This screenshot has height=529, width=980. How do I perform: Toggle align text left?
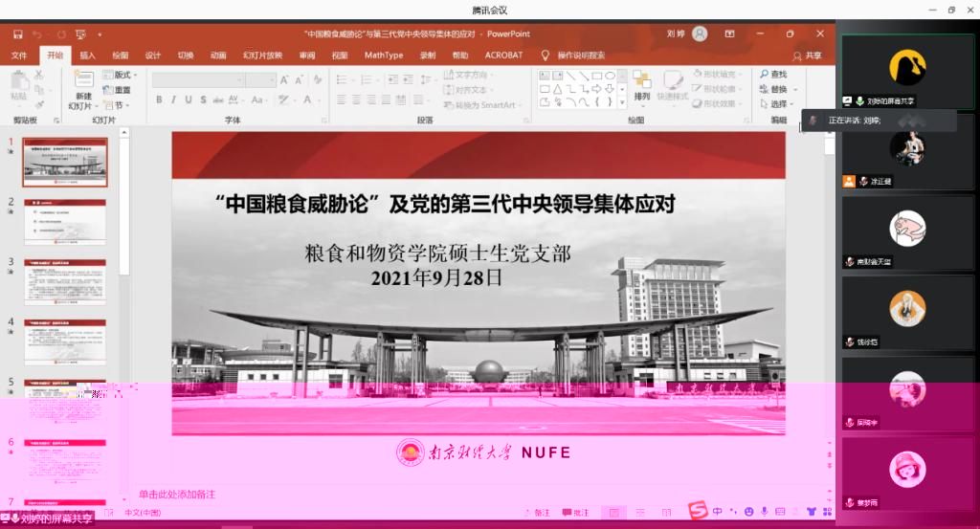342,99
